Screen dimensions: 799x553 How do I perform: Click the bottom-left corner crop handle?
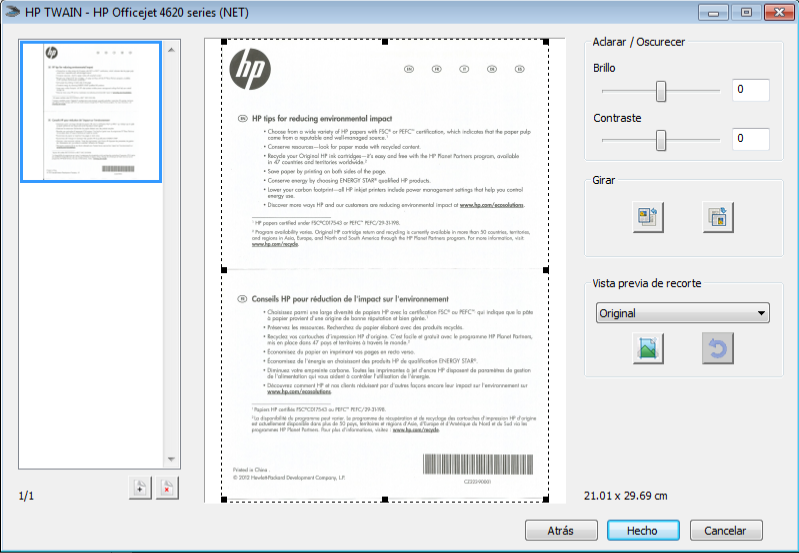pos(224,499)
